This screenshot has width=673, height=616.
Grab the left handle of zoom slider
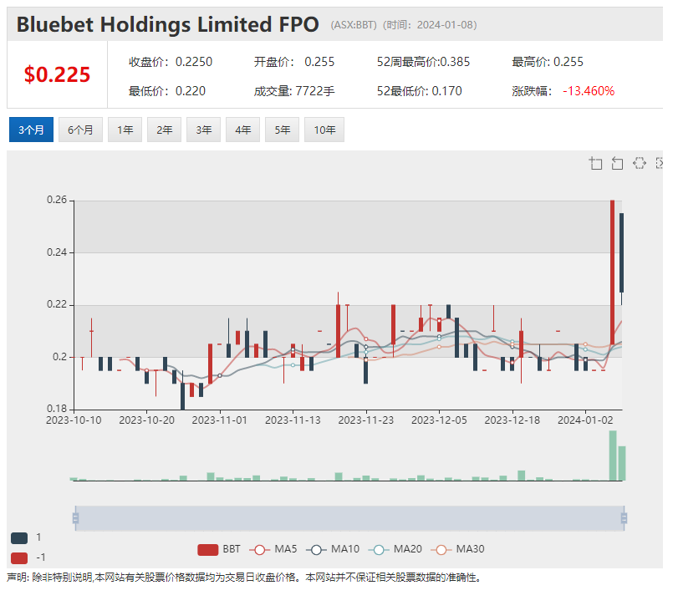75,518
